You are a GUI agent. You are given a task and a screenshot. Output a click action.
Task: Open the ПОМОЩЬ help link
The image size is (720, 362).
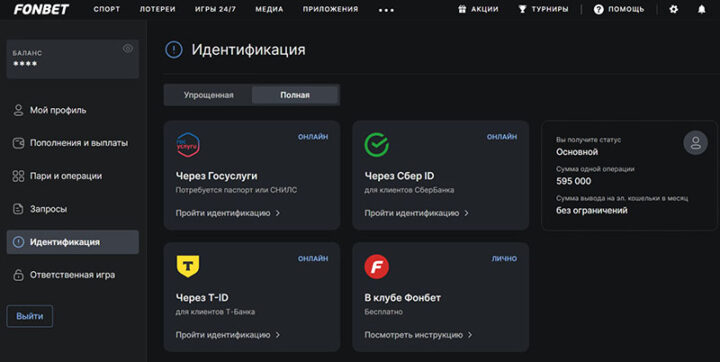click(626, 9)
